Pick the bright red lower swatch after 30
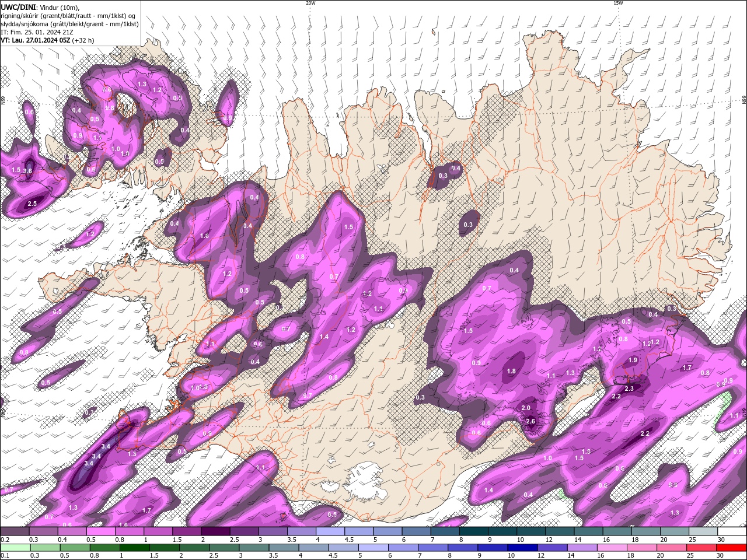The image size is (747, 560). pos(731,548)
